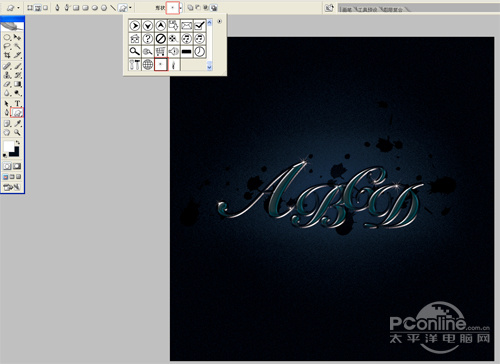Select the shopping cart custom shape

(x=160, y=52)
